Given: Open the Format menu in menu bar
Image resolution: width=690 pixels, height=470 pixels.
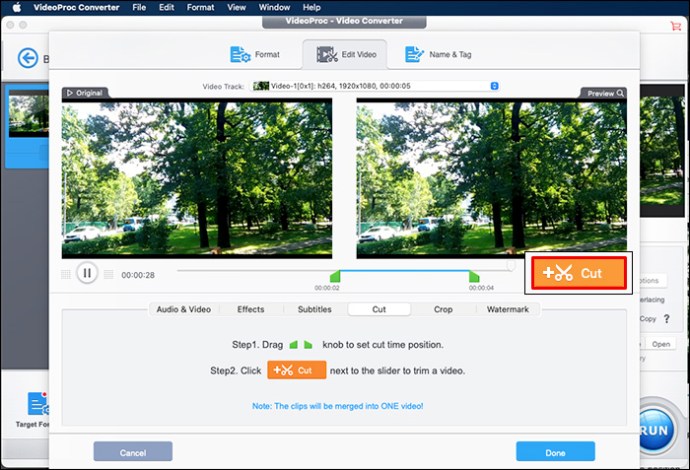Looking at the screenshot, I should [x=200, y=7].
